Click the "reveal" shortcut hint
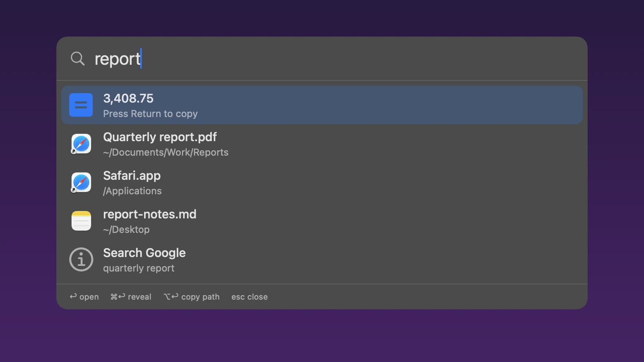This screenshot has width=644, height=362. click(131, 297)
